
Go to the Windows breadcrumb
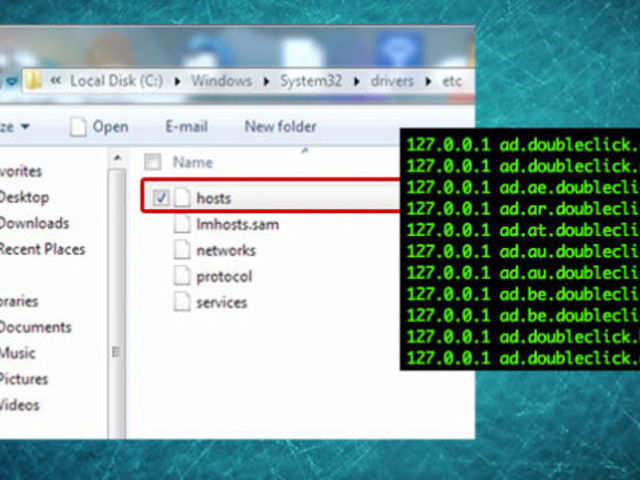(222, 81)
